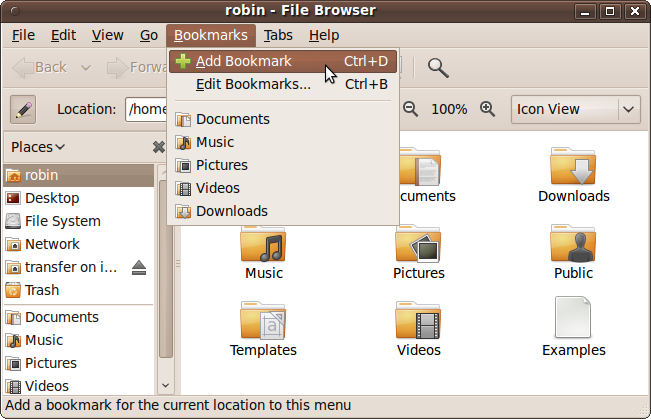Zoom out using the minus magnifier
The image size is (651, 419).
point(410,109)
